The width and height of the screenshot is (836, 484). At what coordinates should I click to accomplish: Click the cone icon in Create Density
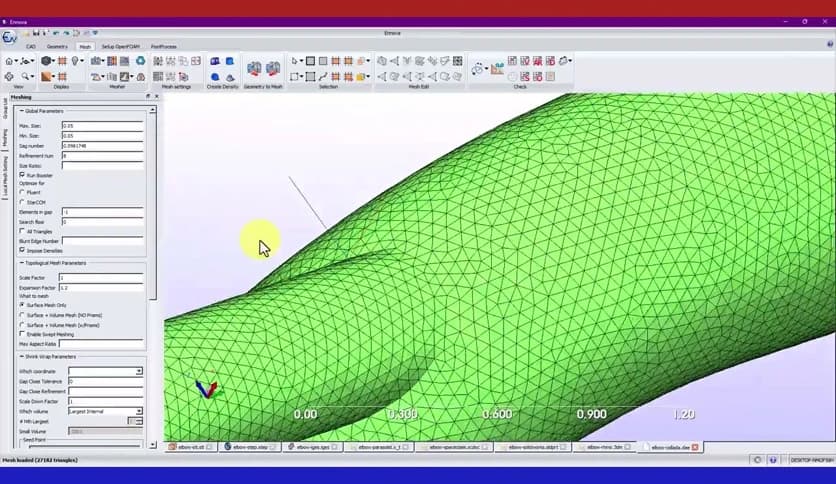[230, 77]
